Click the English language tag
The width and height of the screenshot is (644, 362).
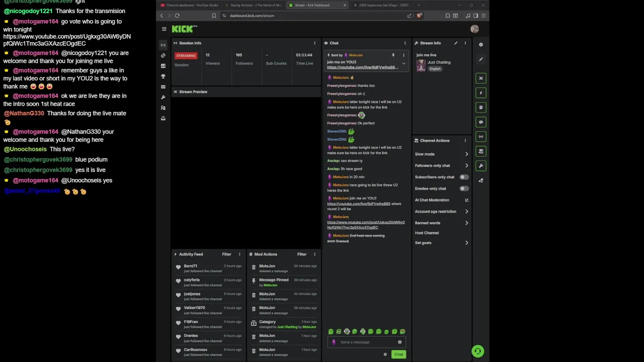(x=435, y=69)
